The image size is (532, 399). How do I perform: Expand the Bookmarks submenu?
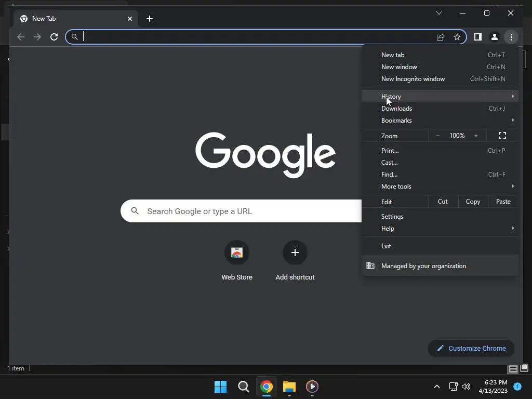click(x=440, y=120)
